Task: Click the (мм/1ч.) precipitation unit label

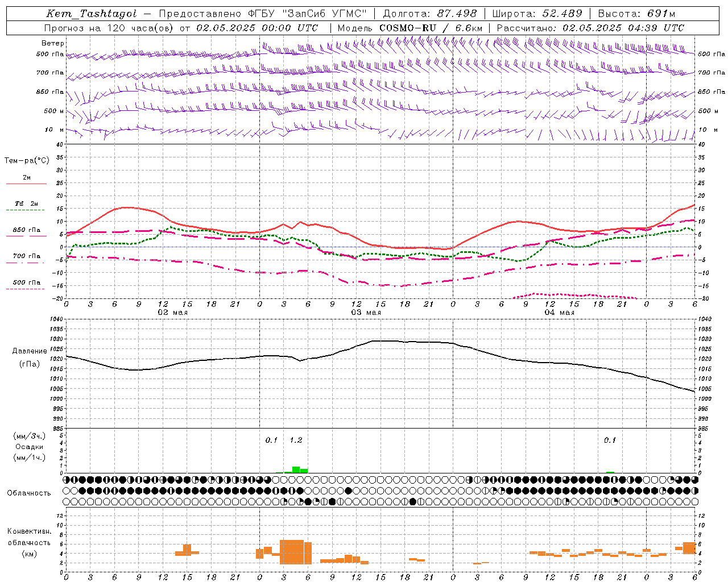Action: (x=30, y=458)
